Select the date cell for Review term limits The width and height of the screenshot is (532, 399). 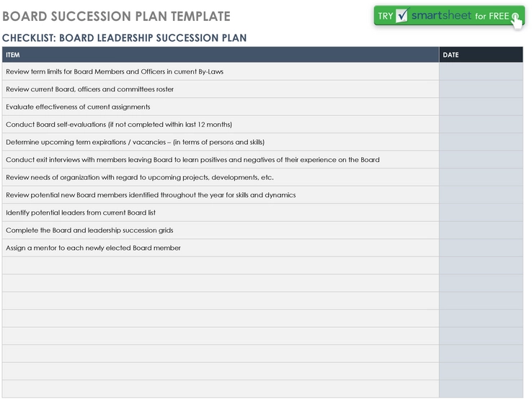[481, 71]
